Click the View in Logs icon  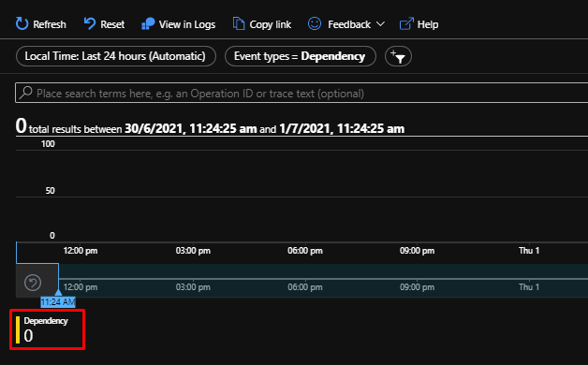148,24
